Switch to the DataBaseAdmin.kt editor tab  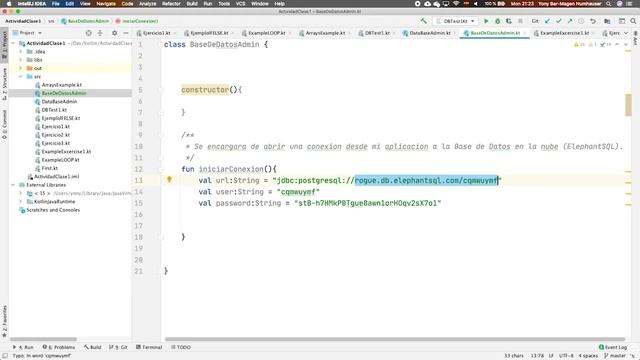tap(430, 33)
